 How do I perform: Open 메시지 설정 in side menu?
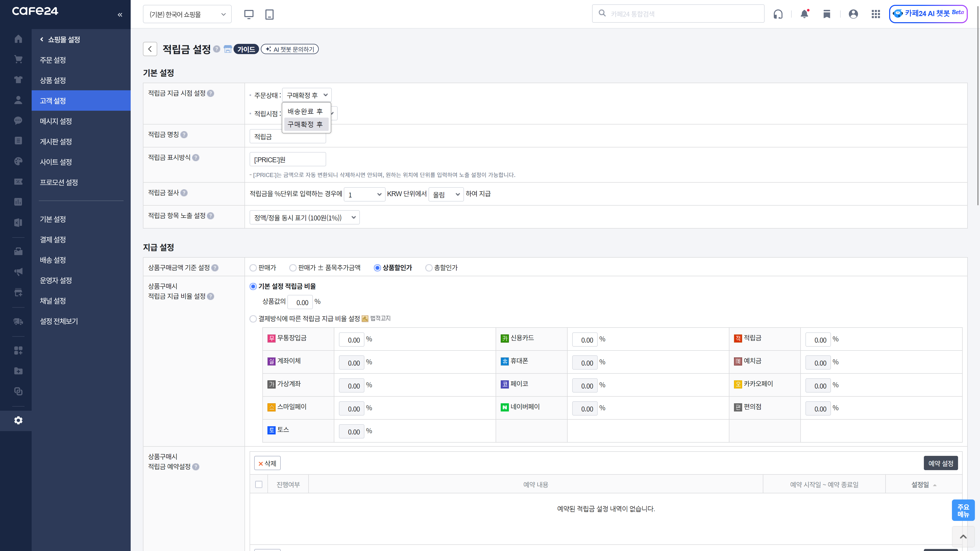click(x=56, y=121)
